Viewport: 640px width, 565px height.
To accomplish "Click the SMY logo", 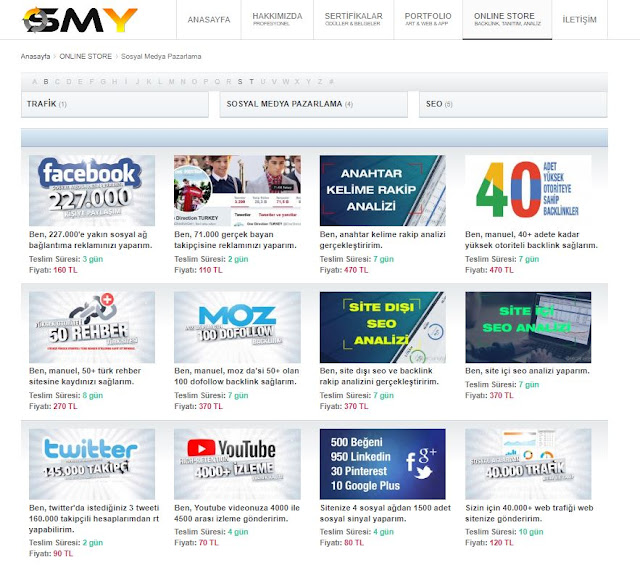I will point(80,20).
